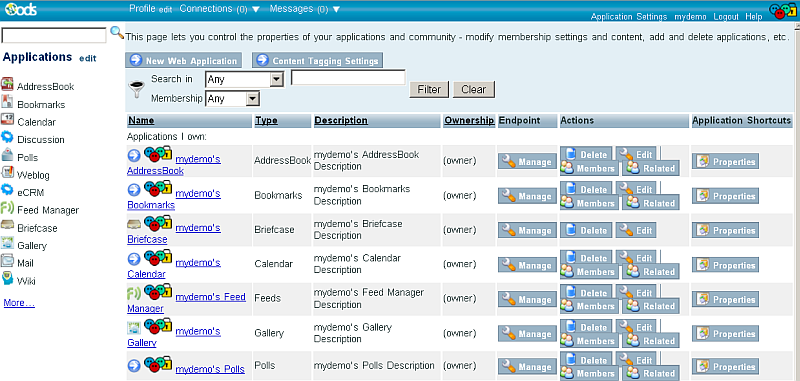Open Discussion icon in sidebar
The height and width of the screenshot is (381, 800).
[x=7, y=137]
